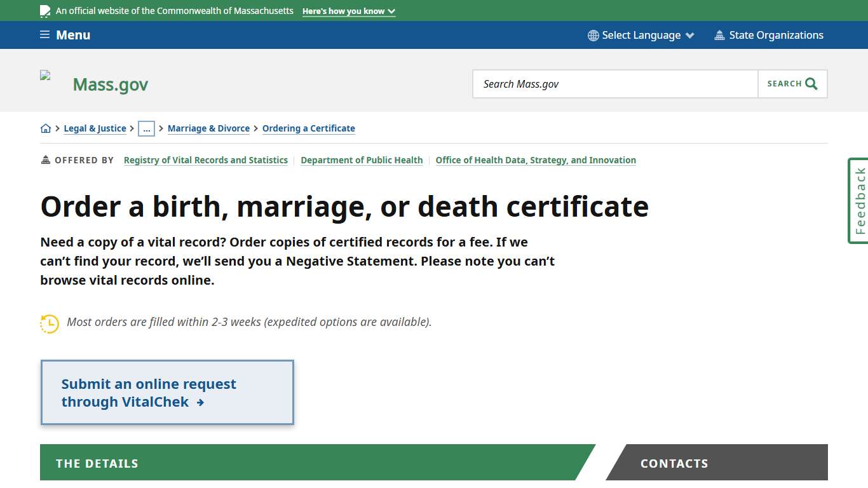The image size is (868, 488).
Task: Click the Massachusetts flag icon in top banner
Action: pyautogui.click(x=44, y=10)
